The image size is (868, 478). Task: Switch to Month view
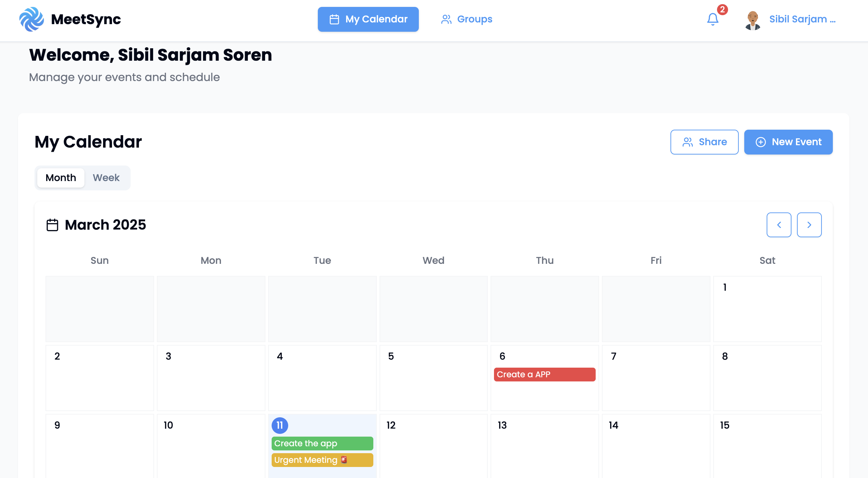61,178
